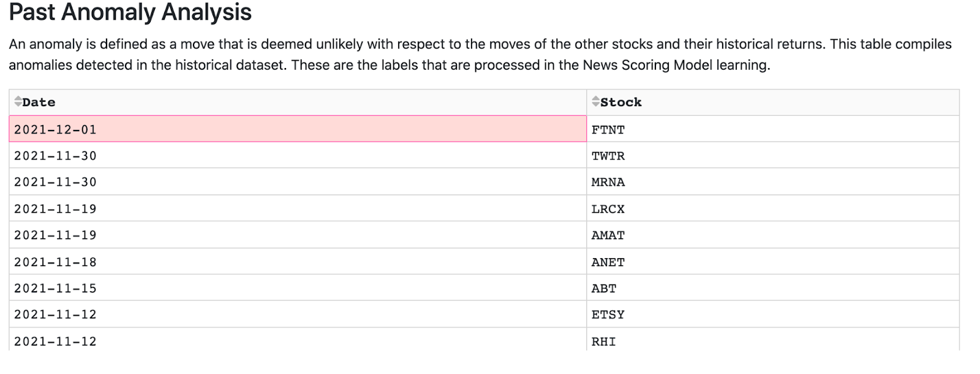Click the AMAT stock cell

pos(608,235)
